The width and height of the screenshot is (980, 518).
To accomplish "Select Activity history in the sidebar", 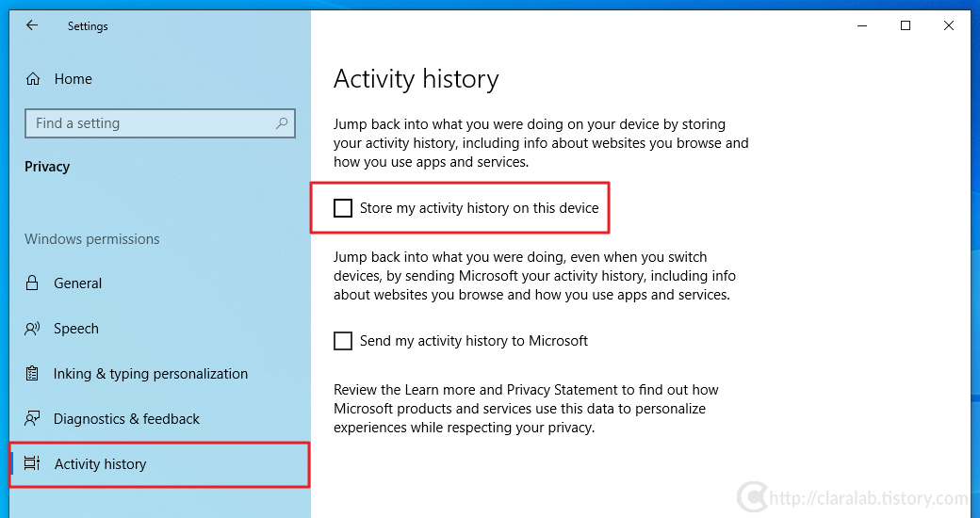I will pos(160,463).
